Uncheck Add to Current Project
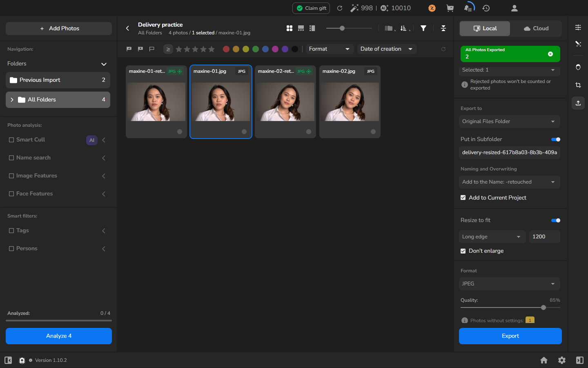This screenshot has width=588, height=368. (x=463, y=197)
